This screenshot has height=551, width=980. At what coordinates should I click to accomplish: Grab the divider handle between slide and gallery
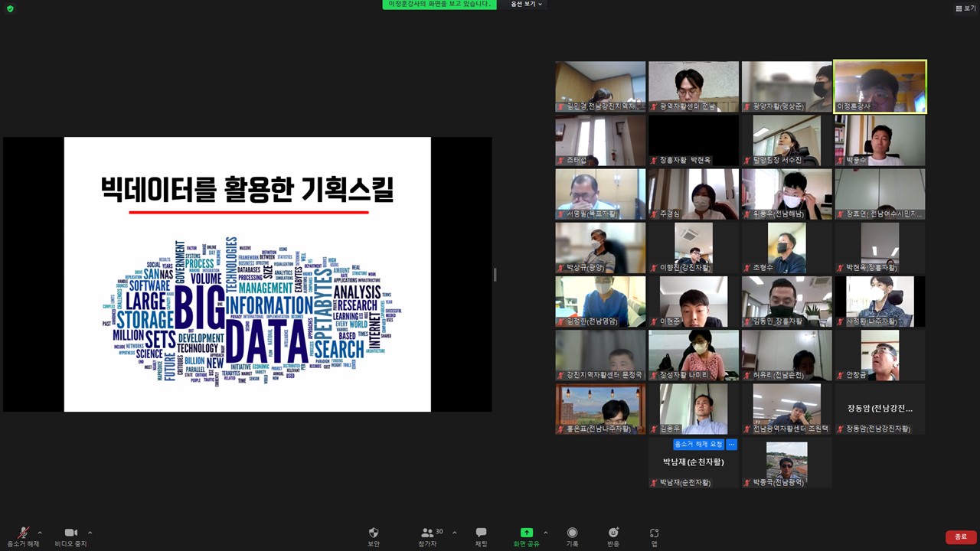495,275
